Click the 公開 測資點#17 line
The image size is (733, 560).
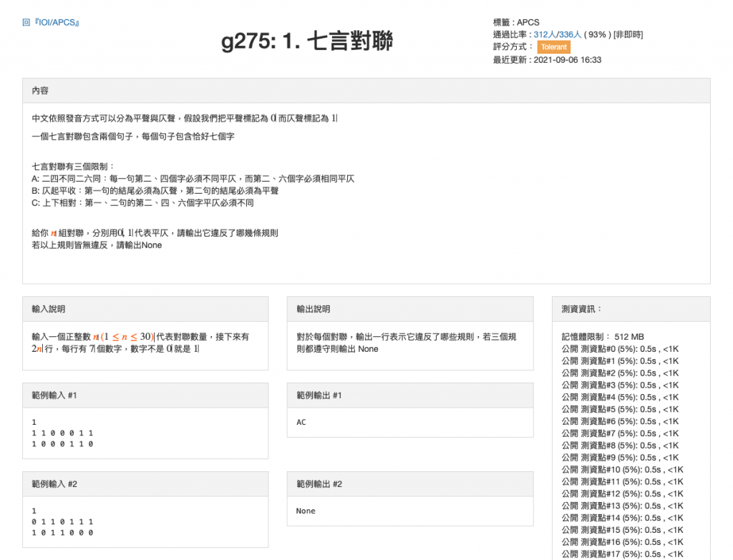click(622, 554)
